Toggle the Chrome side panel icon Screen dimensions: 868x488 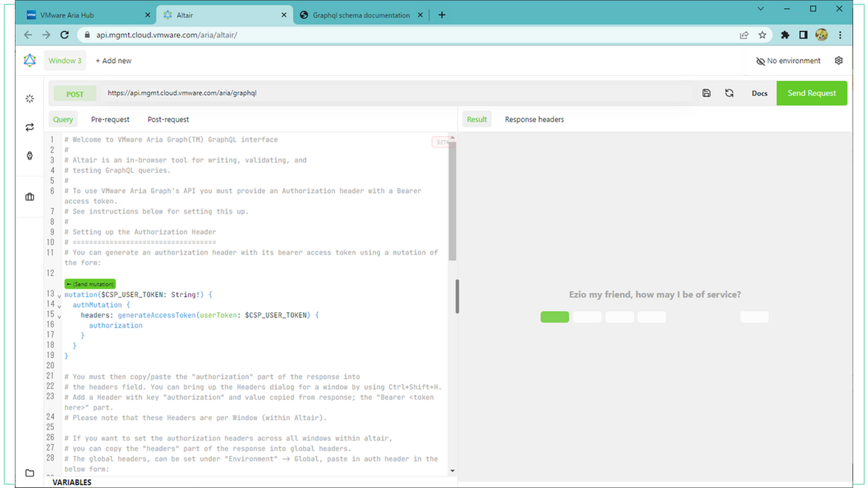803,35
